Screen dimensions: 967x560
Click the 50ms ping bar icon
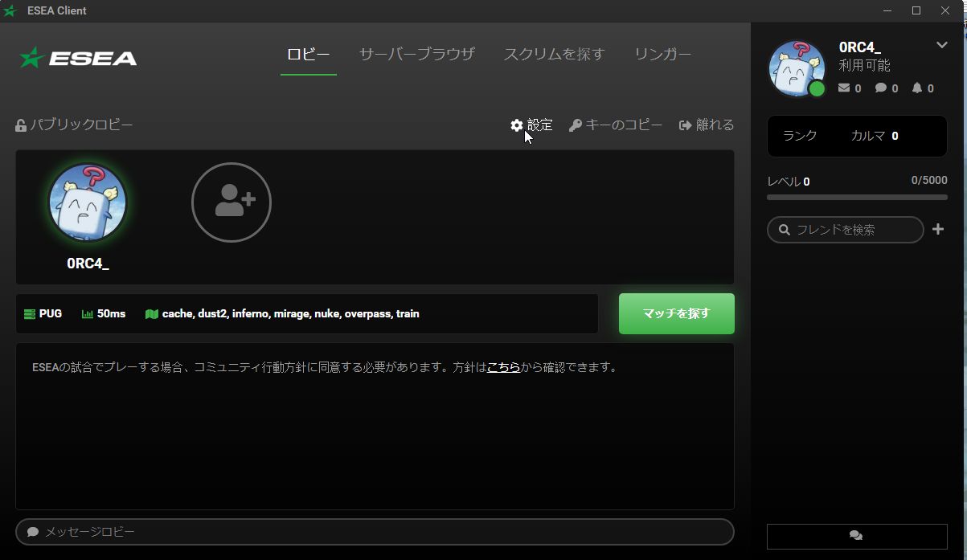tap(88, 314)
